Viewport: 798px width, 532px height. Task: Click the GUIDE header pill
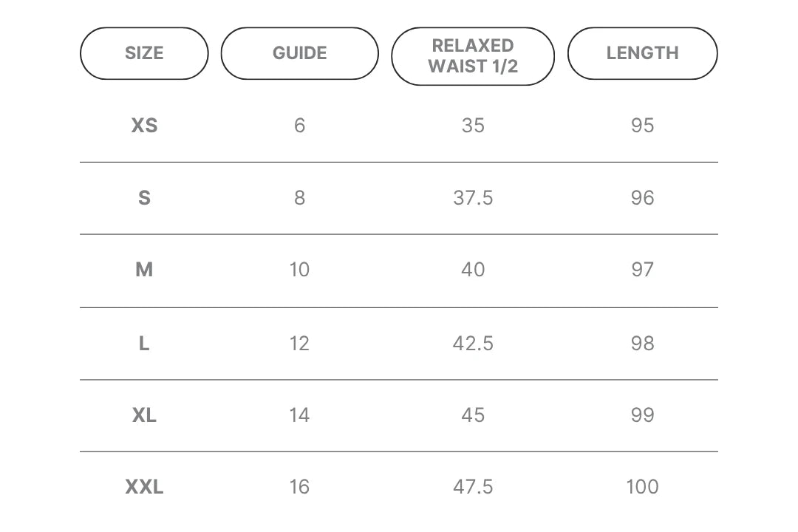(x=300, y=53)
